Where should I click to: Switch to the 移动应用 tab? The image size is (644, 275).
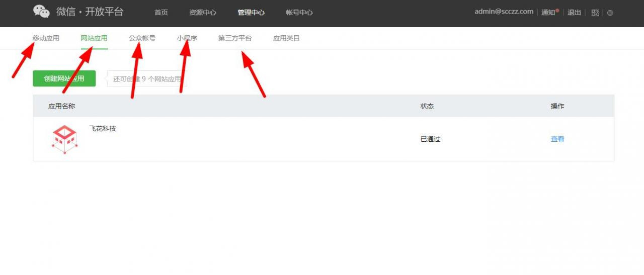[46, 38]
